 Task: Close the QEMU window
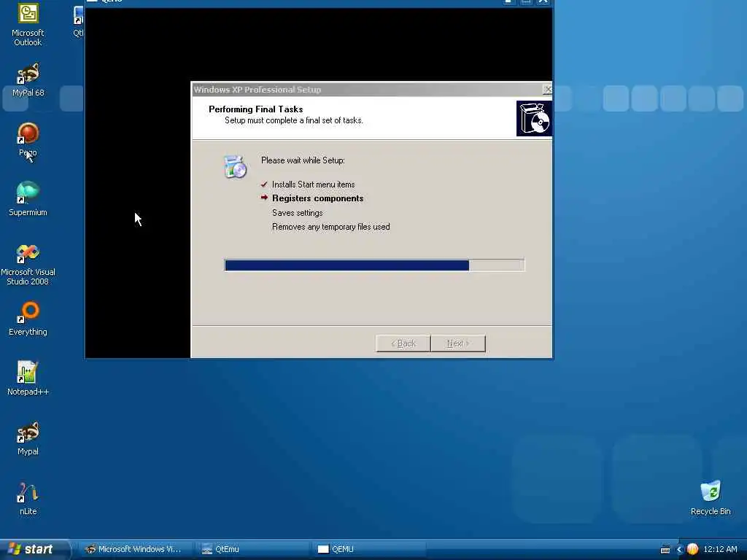(543, 1)
